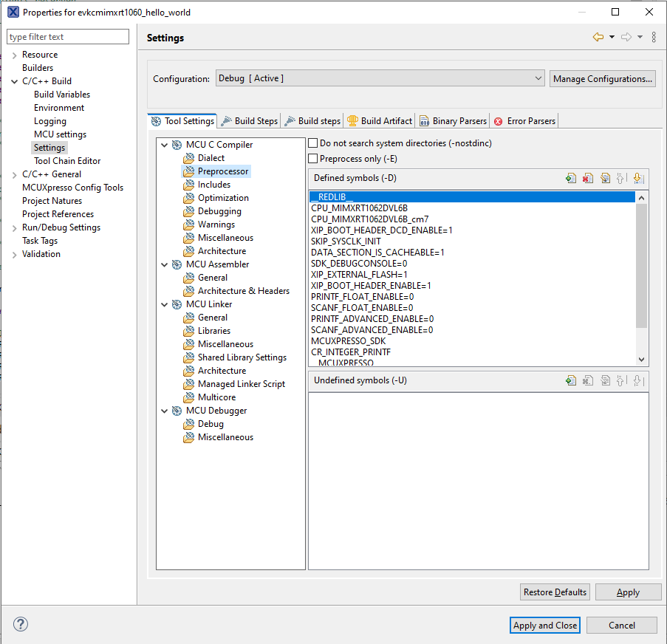Click Manage Configurations button

602,78
